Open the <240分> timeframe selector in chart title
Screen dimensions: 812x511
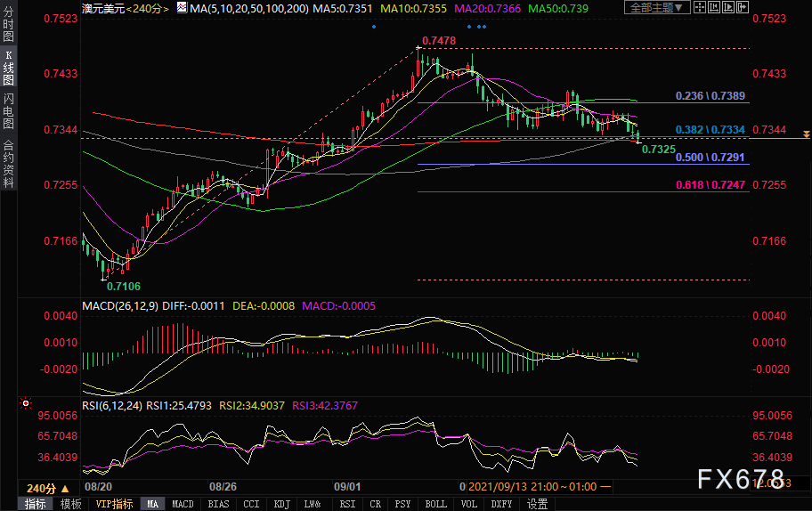click(143, 8)
